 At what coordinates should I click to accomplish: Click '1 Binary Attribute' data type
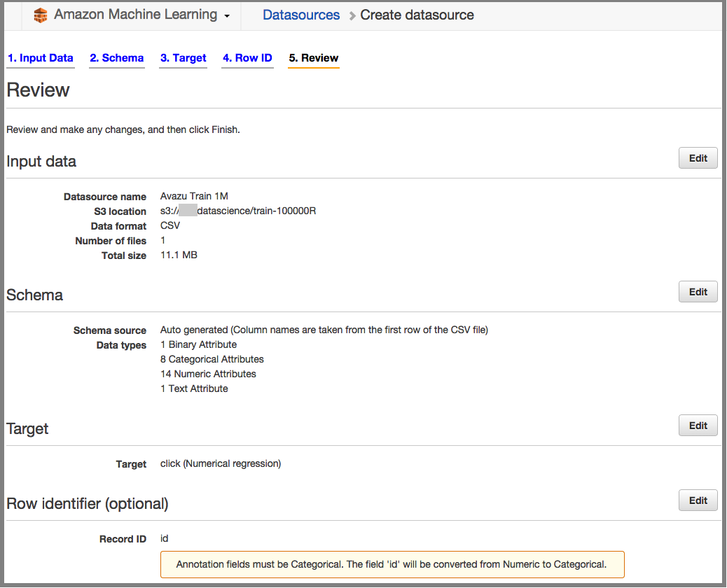[x=198, y=344]
